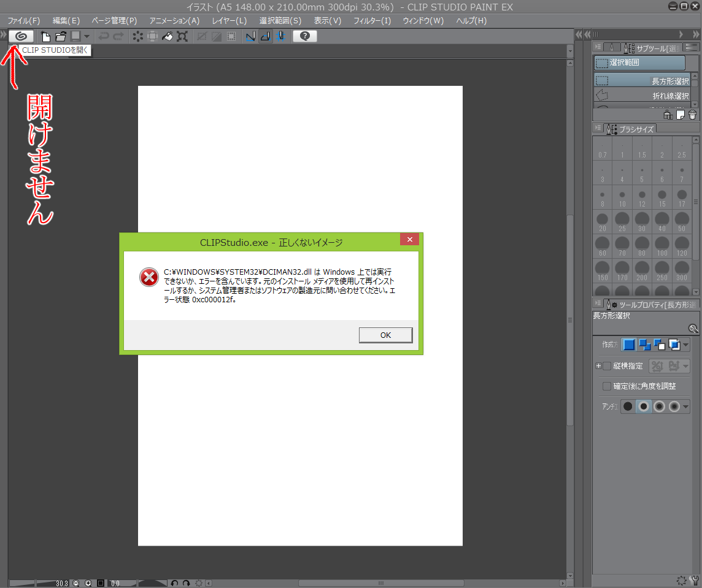Click OK in the error dialog
Screen dimensions: 702x588
click(x=385, y=335)
